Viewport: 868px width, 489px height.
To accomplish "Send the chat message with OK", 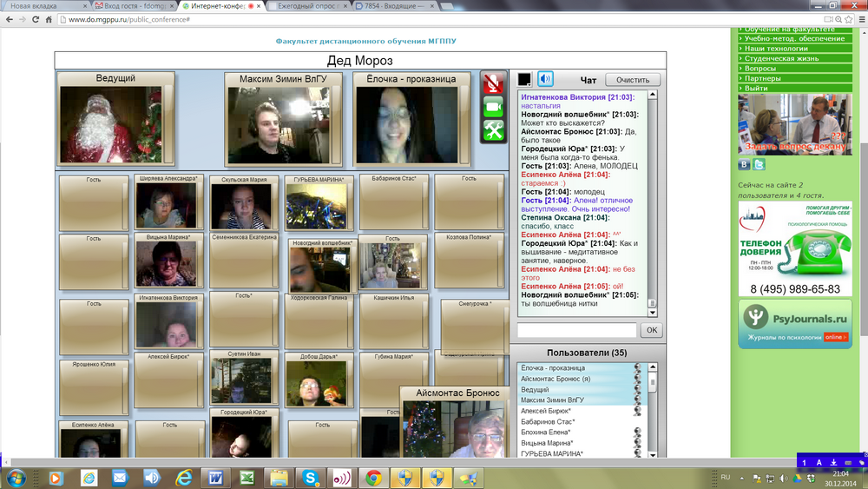I will point(652,330).
